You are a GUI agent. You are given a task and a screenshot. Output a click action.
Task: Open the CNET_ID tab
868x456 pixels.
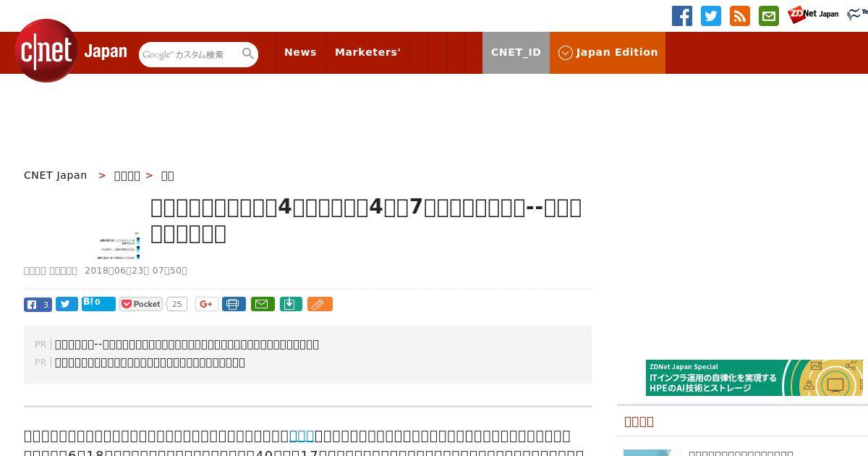tap(516, 52)
